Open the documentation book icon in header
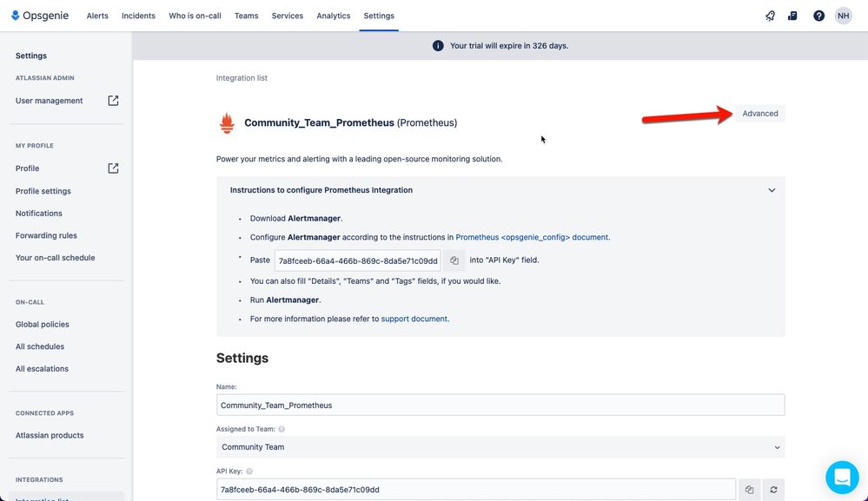868x501 pixels. pyautogui.click(x=792, y=16)
